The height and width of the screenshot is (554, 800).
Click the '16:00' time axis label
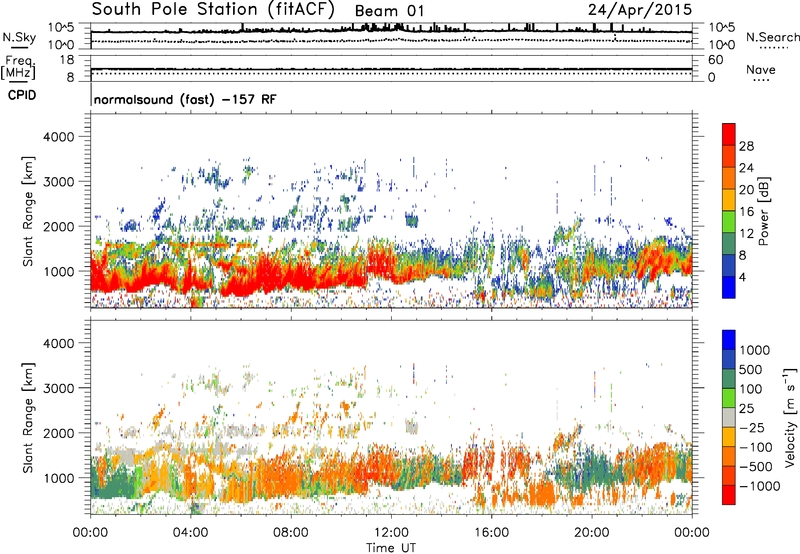[x=491, y=533]
